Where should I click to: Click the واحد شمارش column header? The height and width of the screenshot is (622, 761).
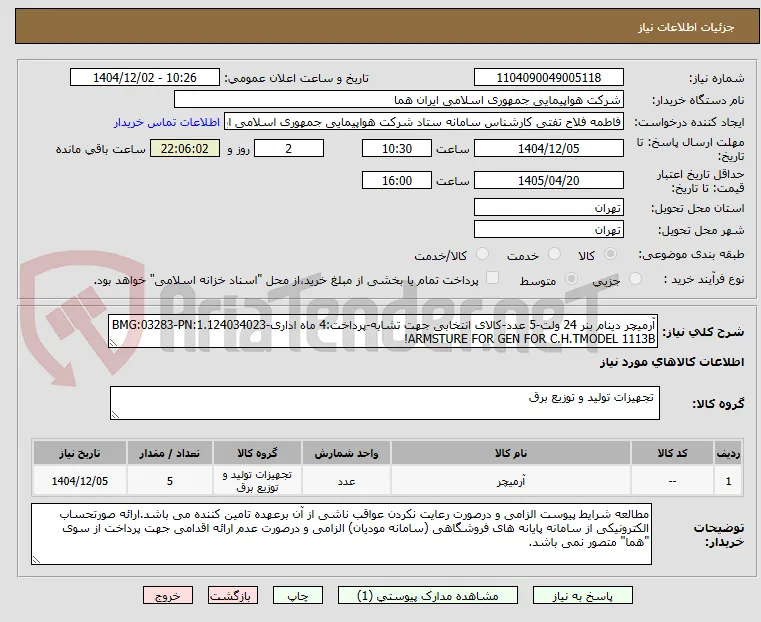[346, 453]
